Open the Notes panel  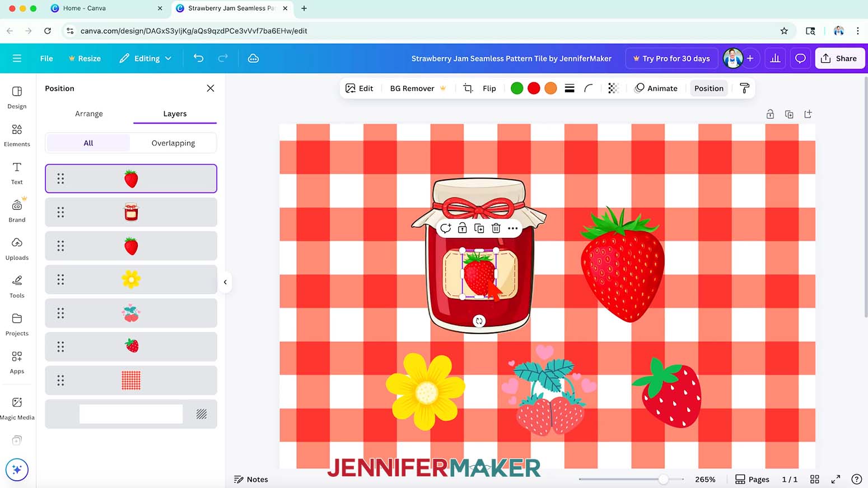coord(251,480)
